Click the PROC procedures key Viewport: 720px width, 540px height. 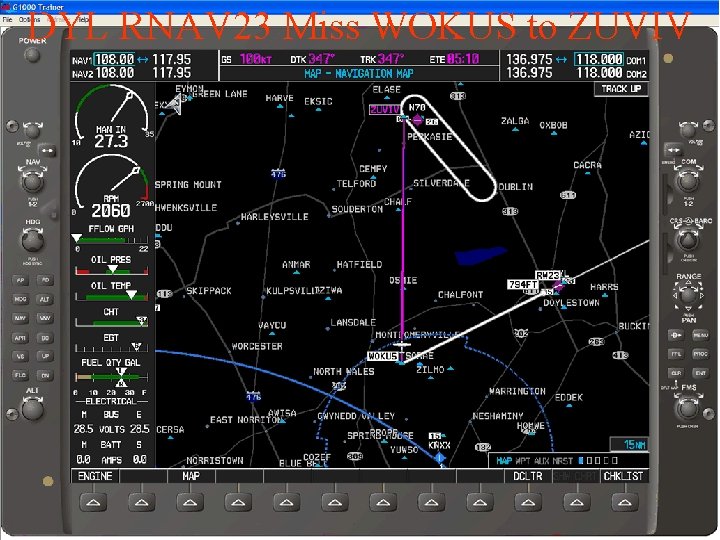pos(700,354)
